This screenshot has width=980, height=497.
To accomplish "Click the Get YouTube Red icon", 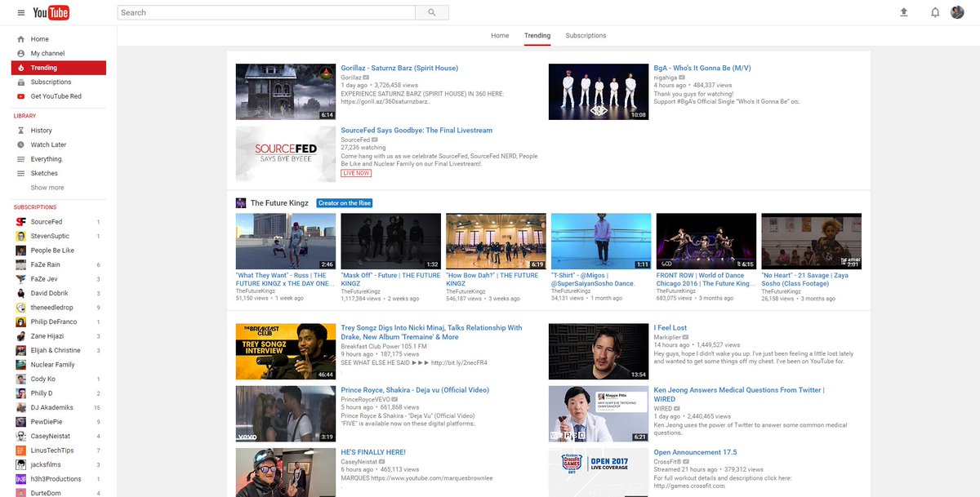I will coord(20,96).
